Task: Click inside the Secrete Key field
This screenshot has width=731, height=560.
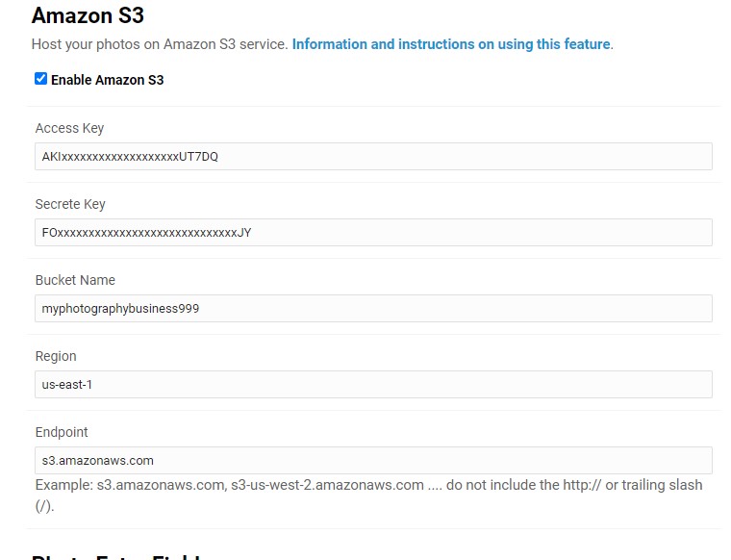Action: click(373, 232)
